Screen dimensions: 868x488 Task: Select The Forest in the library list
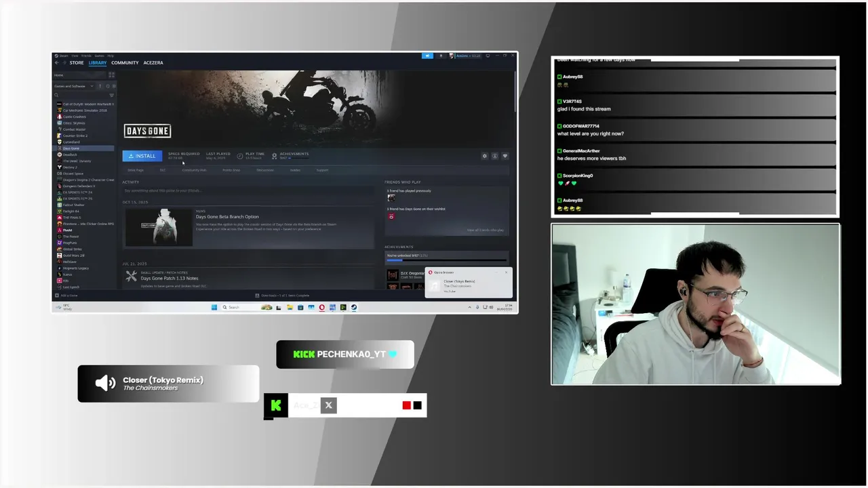click(x=85, y=237)
